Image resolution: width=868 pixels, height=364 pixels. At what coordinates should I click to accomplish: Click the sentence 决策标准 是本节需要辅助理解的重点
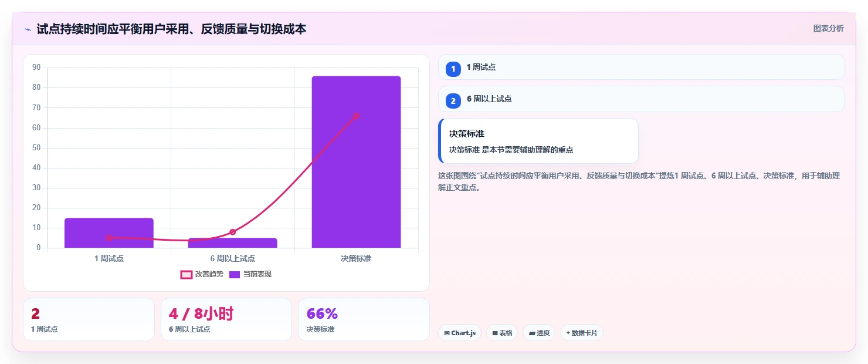(x=511, y=150)
